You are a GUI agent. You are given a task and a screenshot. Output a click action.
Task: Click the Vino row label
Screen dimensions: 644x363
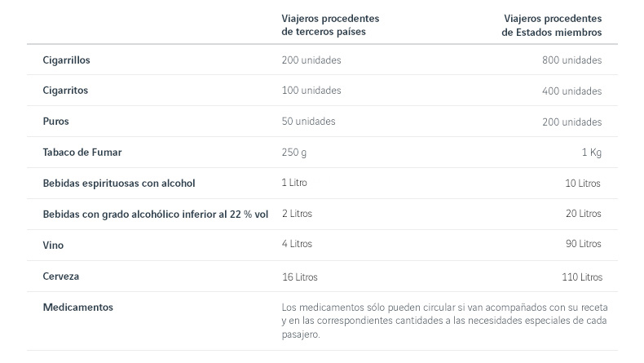[x=53, y=245]
